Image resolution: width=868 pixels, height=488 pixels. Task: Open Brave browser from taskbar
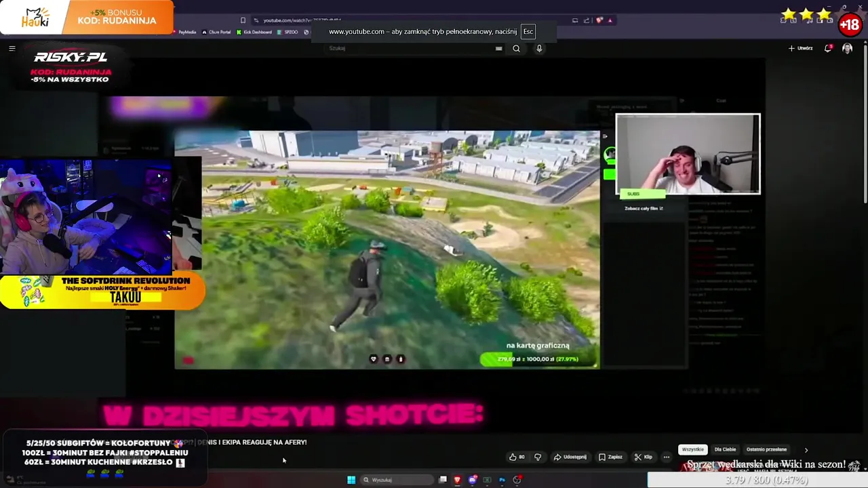(457, 480)
